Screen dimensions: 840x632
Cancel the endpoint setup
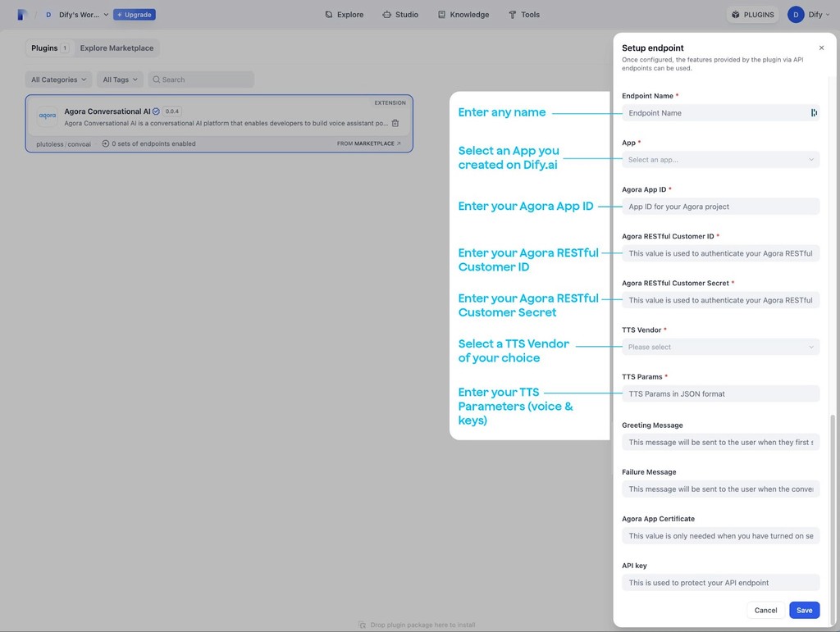(765, 610)
